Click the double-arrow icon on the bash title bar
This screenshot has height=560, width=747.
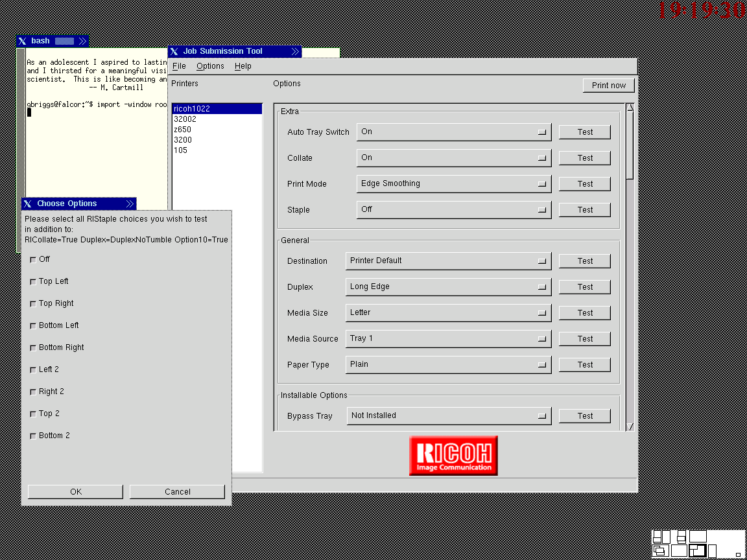(82, 41)
